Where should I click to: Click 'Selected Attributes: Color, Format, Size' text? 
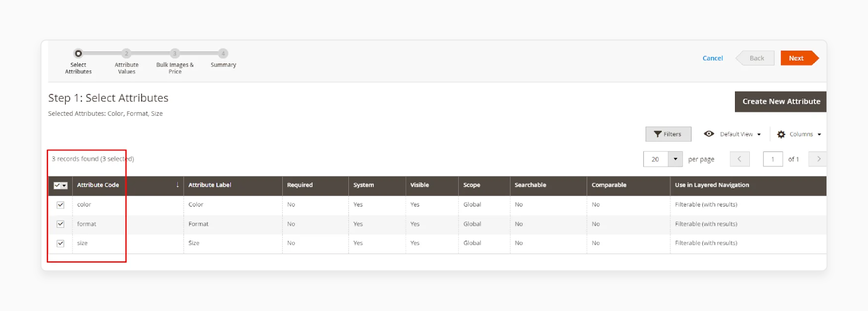tap(105, 114)
